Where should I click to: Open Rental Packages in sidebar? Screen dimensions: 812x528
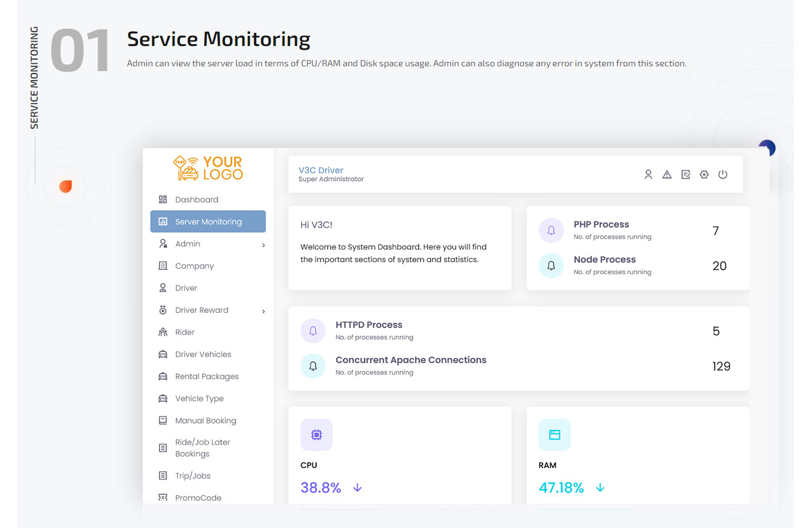point(208,376)
